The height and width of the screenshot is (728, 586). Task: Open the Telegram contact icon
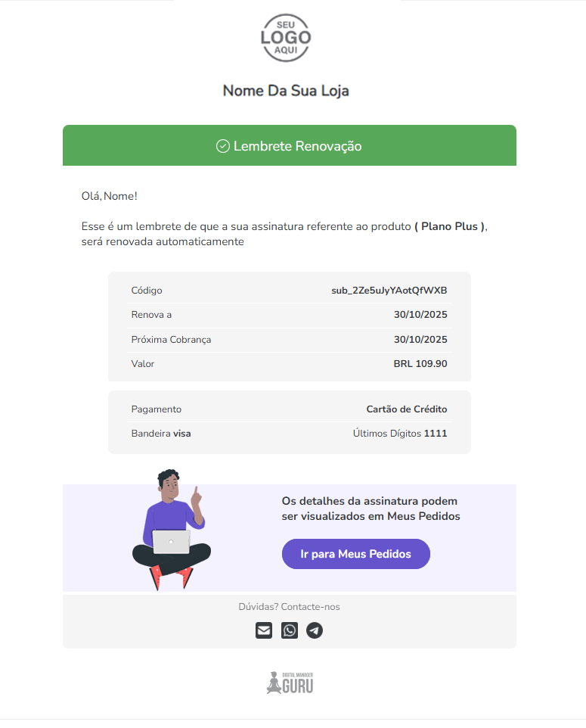(x=315, y=630)
